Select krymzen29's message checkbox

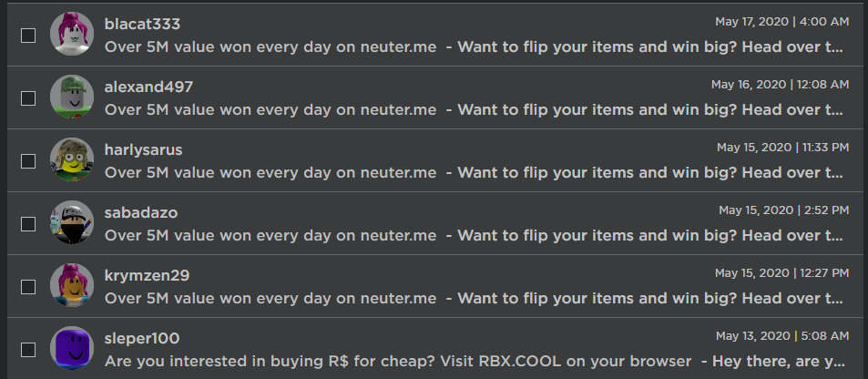pyautogui.click(x=28, y=286)
